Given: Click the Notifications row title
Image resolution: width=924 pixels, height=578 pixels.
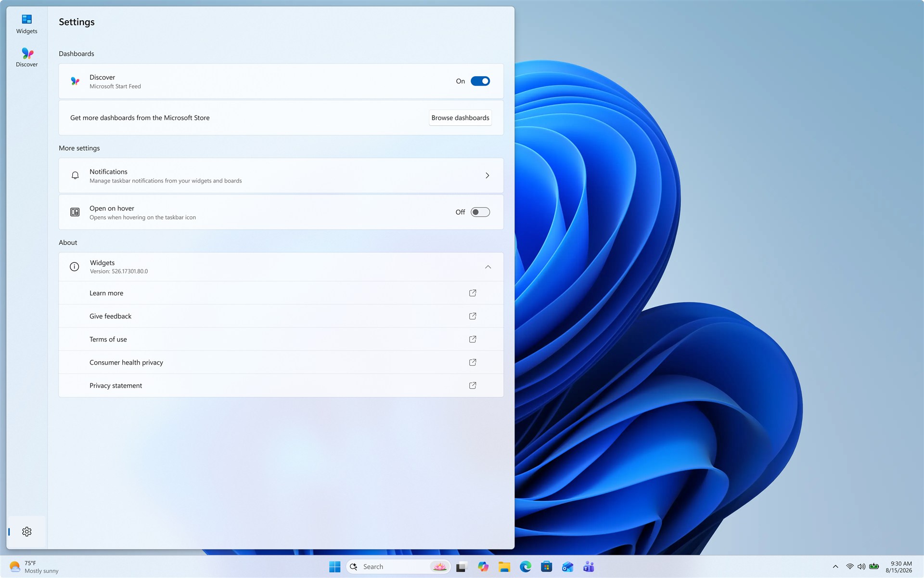Looking at the screenshot, I should coord(108,172).
